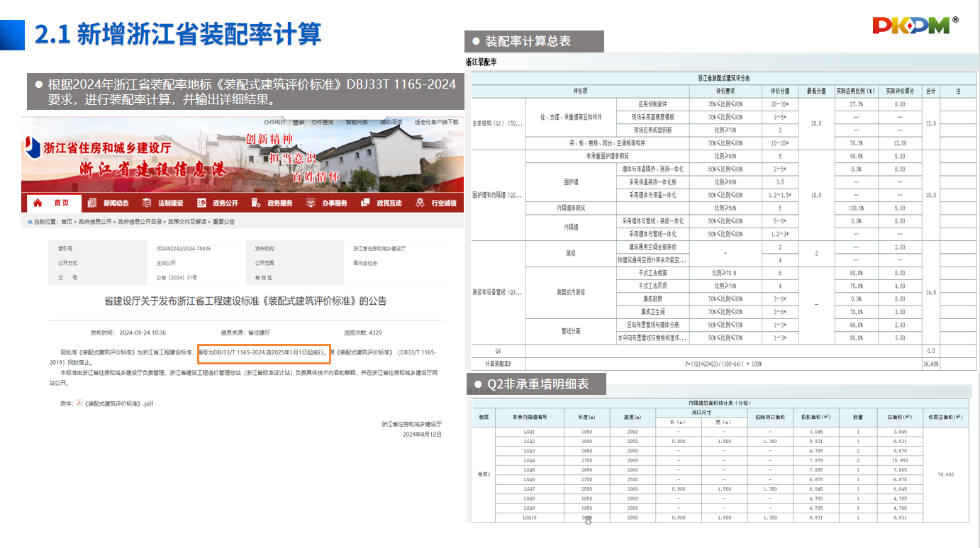Click the 干式工法楼面 row label

(x=653, y=273)
